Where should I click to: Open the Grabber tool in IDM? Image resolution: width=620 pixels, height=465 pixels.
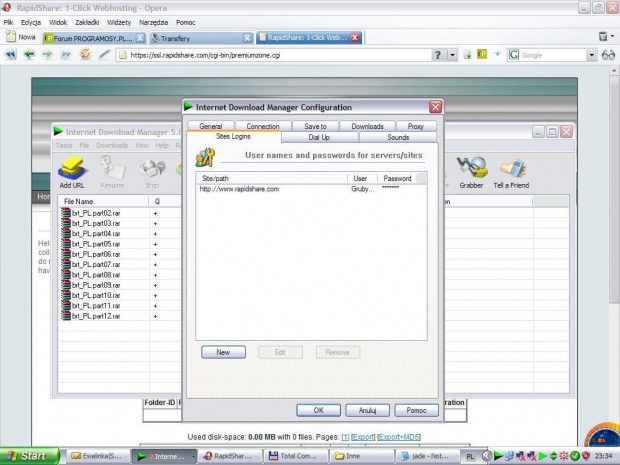tap(471, 172)
